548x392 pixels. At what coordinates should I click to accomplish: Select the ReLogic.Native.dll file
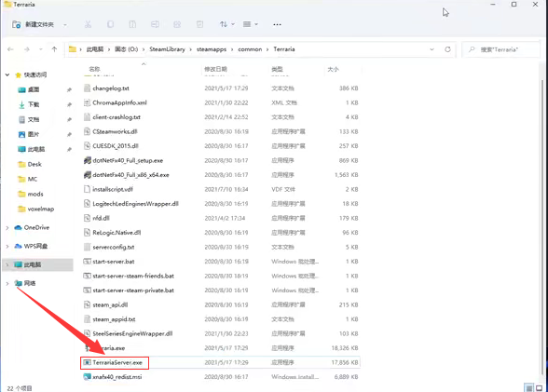point(116,233)
